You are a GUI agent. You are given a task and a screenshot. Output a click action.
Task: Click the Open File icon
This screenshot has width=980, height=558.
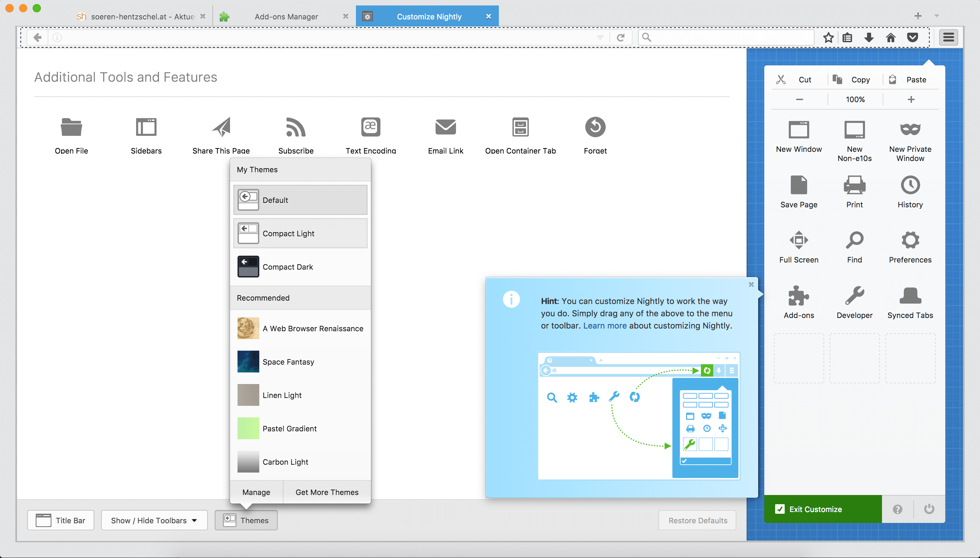[x=71, y=127]
